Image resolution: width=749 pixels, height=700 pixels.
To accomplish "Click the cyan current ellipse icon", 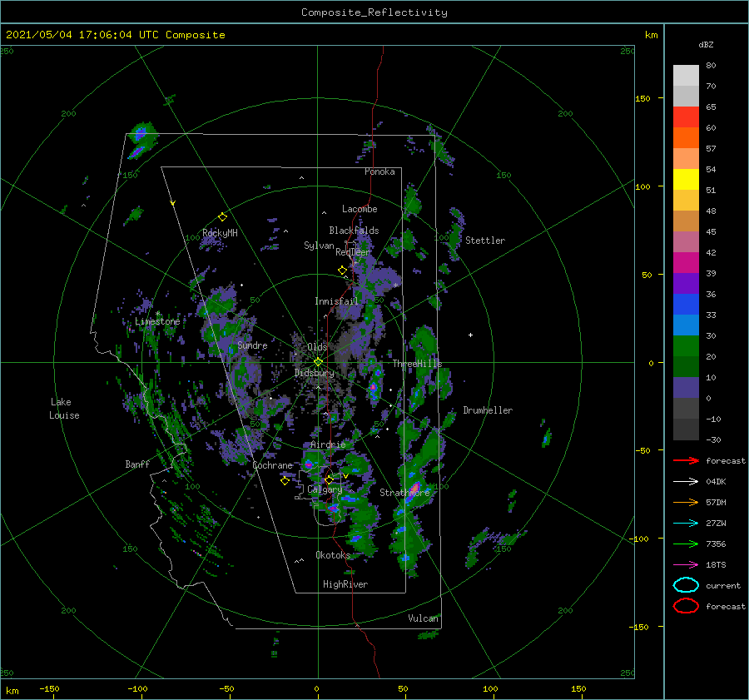I will pyautogui.click(x=686, y=585).
